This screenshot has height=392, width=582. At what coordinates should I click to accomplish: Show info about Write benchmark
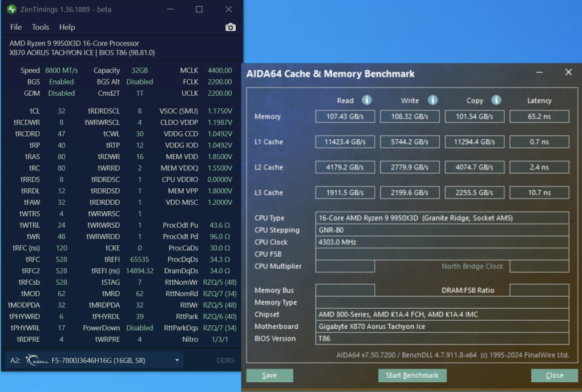pos(433,100)
